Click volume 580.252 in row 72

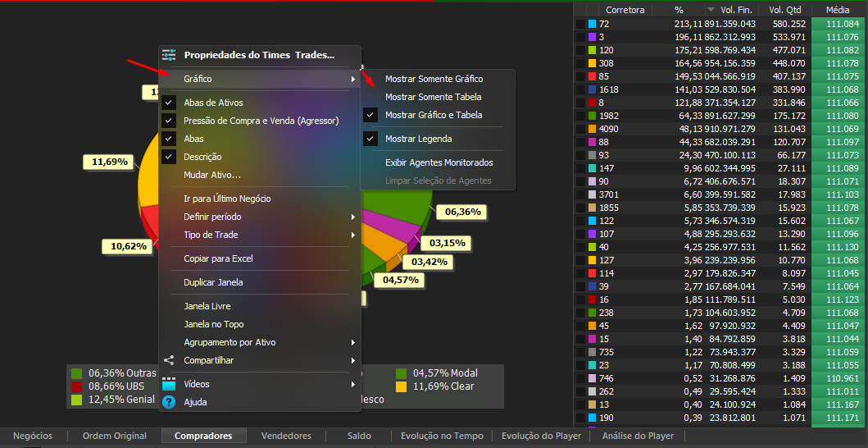(x=790, y=24)
